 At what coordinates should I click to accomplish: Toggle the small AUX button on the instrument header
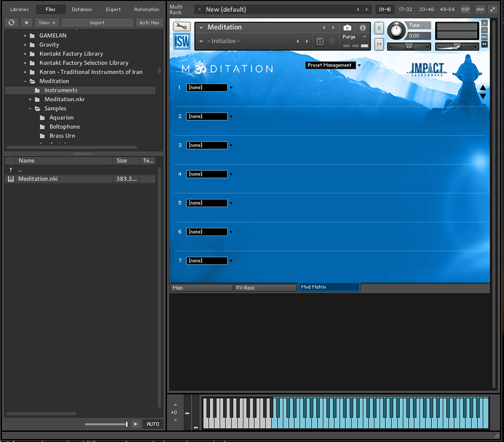point(484,37)
